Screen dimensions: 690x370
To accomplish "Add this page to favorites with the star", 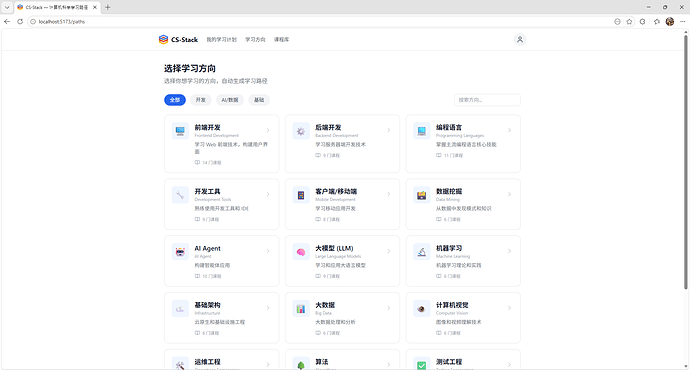I will pos(629,22).
